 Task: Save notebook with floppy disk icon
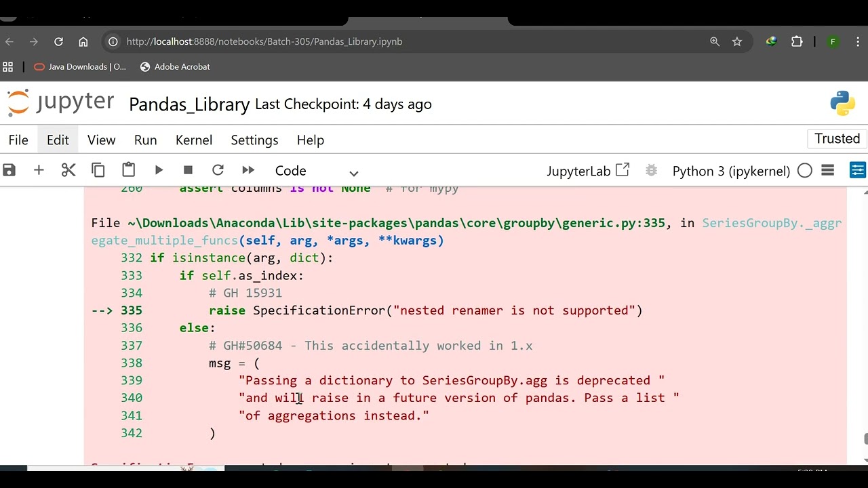click(9, 170)
